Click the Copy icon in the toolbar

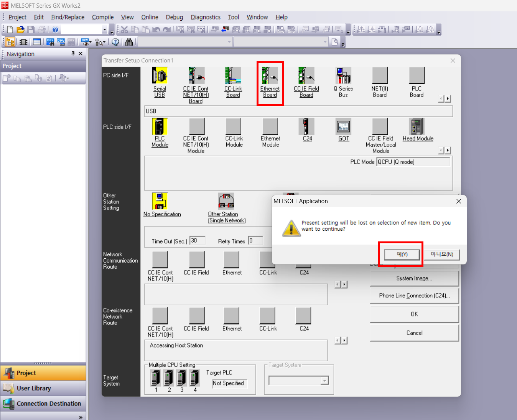tap(135, 30)
